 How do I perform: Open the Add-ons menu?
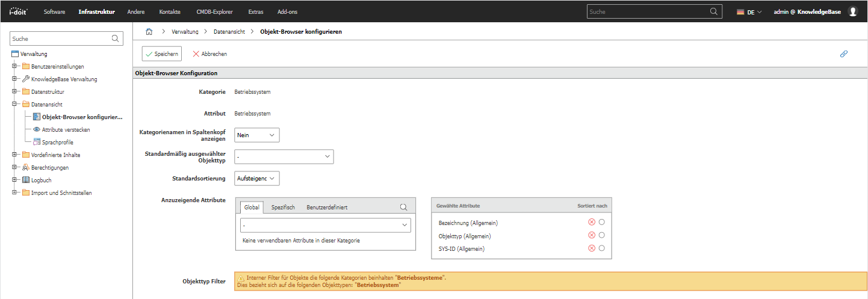point(287,12)
